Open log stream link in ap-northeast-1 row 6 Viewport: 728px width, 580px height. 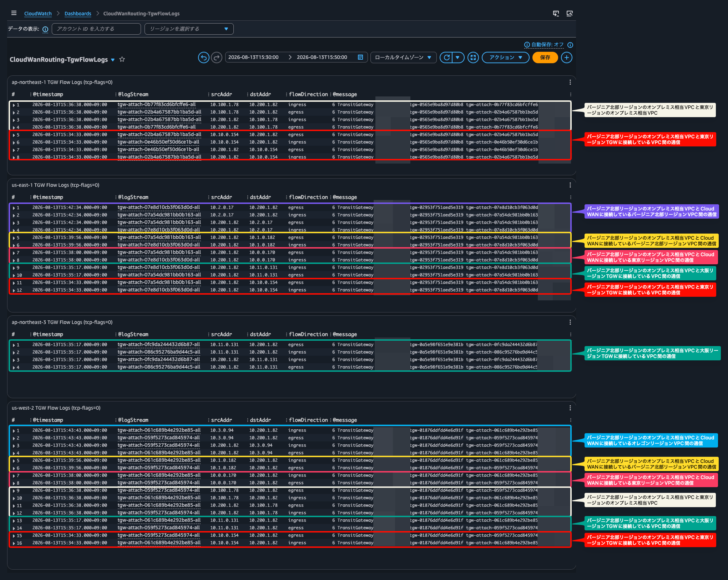pos(158,142)
